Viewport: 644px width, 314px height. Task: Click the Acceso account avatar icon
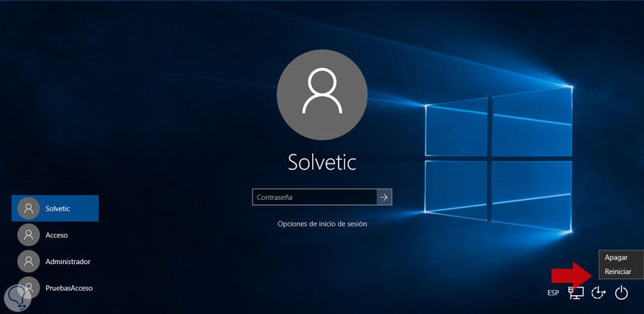29,235
